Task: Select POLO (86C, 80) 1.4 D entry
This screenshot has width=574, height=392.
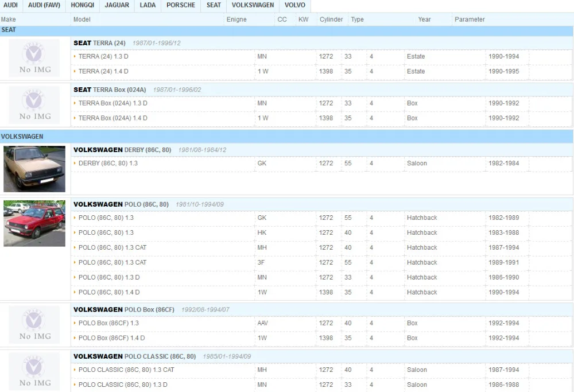Action: coord(109,293)
